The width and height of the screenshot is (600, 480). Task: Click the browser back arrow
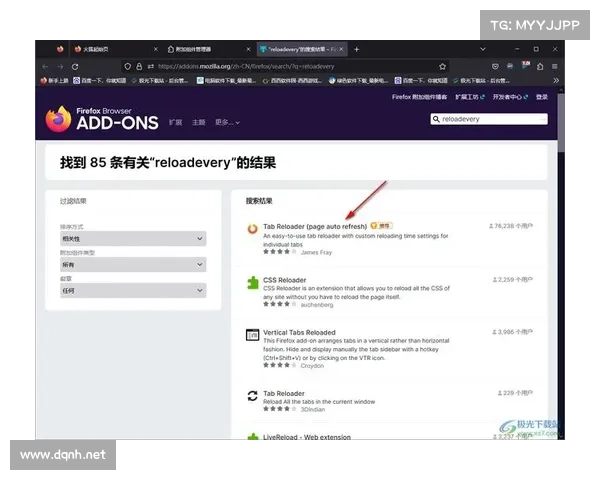pyautogui.click(x=45, y=67)
